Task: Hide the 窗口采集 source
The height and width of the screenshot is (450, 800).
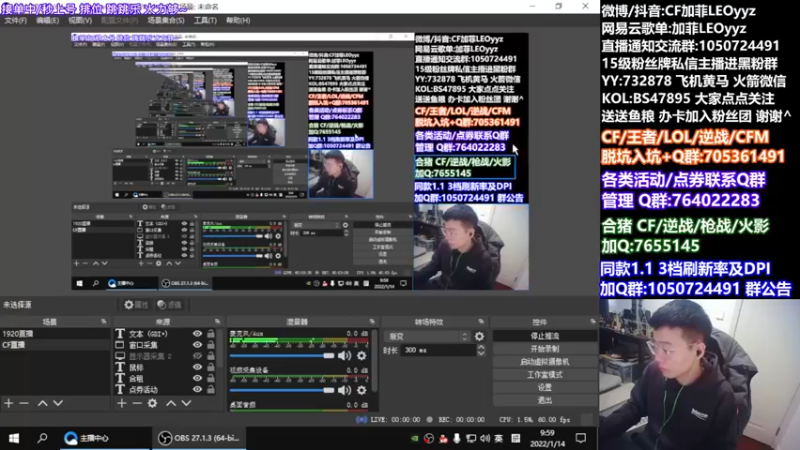Action: [197, 345]
